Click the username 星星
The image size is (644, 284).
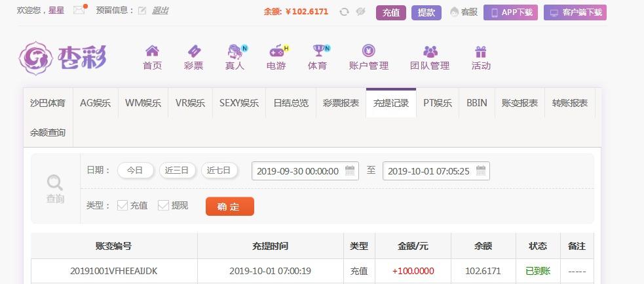pos(56,10)
